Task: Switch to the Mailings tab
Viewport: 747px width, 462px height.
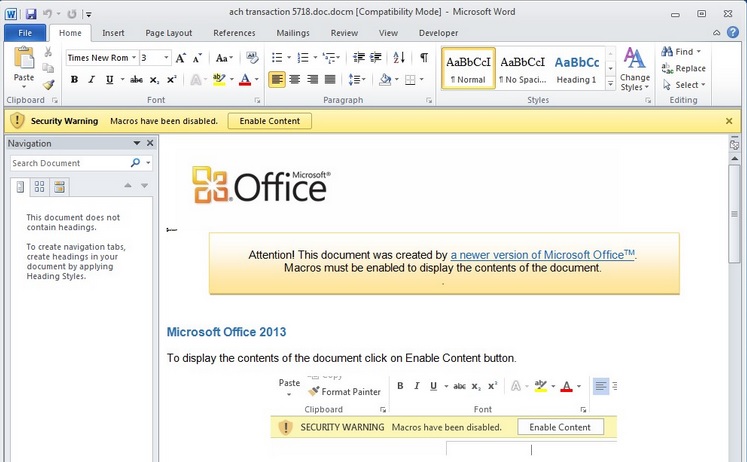Action: [x=293, y=33]
